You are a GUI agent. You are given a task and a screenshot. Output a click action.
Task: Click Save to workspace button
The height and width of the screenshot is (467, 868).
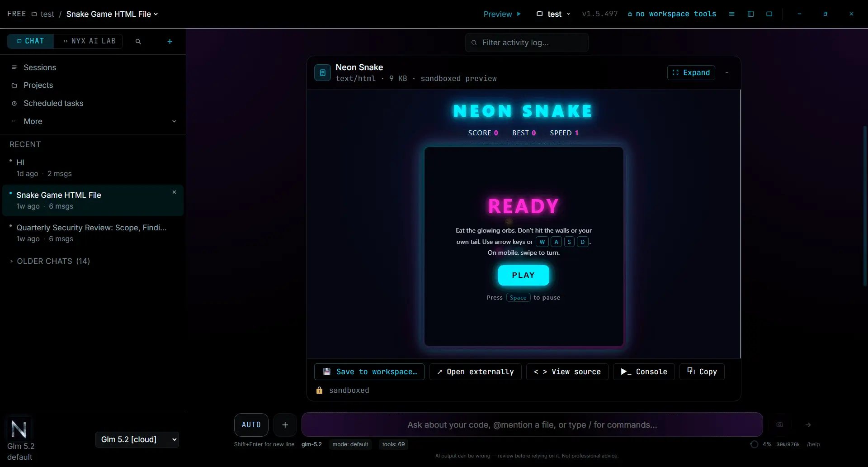click(369, 372)
